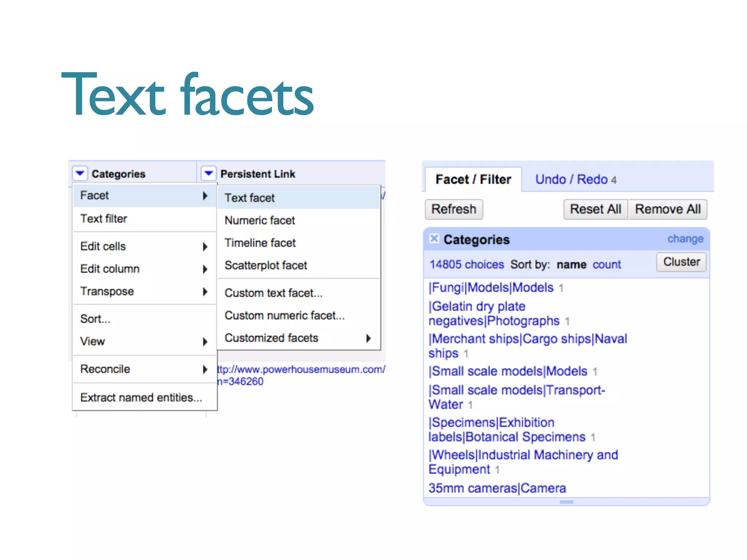Image resolution: width=747 pixels, height=560 pixels.
Task: Select |Small scale models|Models facet value
Action: 508,372
